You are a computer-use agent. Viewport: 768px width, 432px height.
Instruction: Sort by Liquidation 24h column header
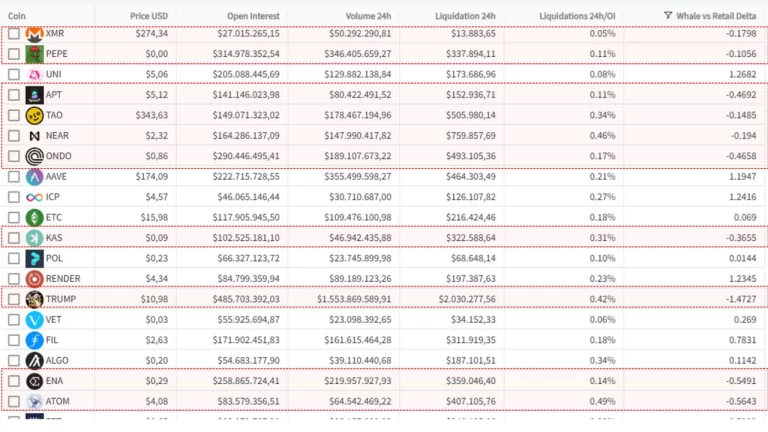click(x=465, y=16)
